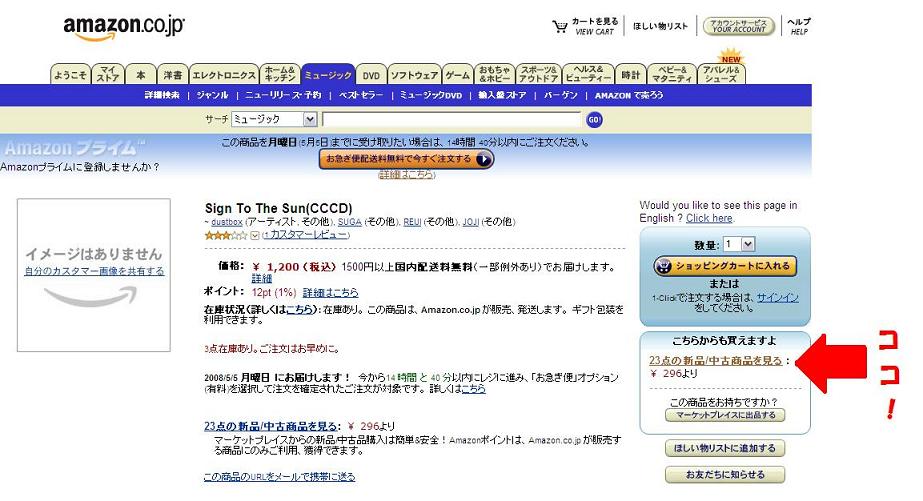Open AMAZONで売ろう menu item
The width and height of the screenshot is (923, 501).
629,95
